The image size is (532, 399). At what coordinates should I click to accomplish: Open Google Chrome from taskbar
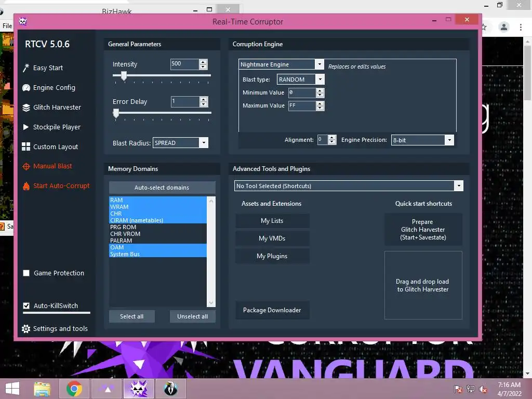74,389
